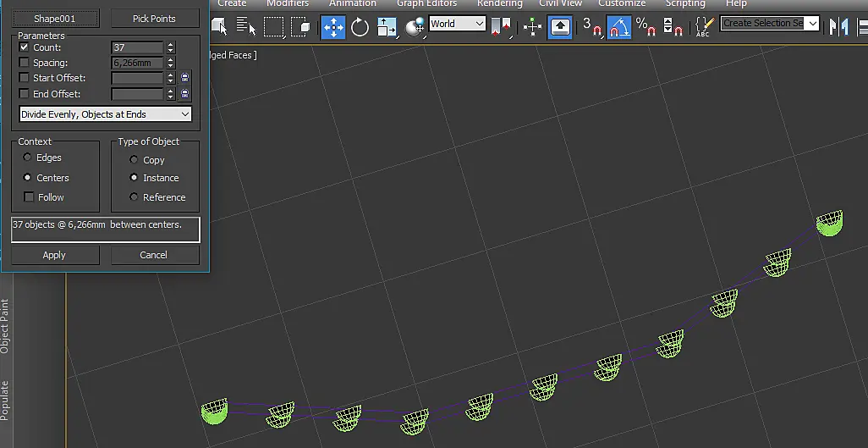The width and height of the screenshot is (868, 448).
Task: Enable the Spacing checkbox
Action: click(x=24, y=63)
